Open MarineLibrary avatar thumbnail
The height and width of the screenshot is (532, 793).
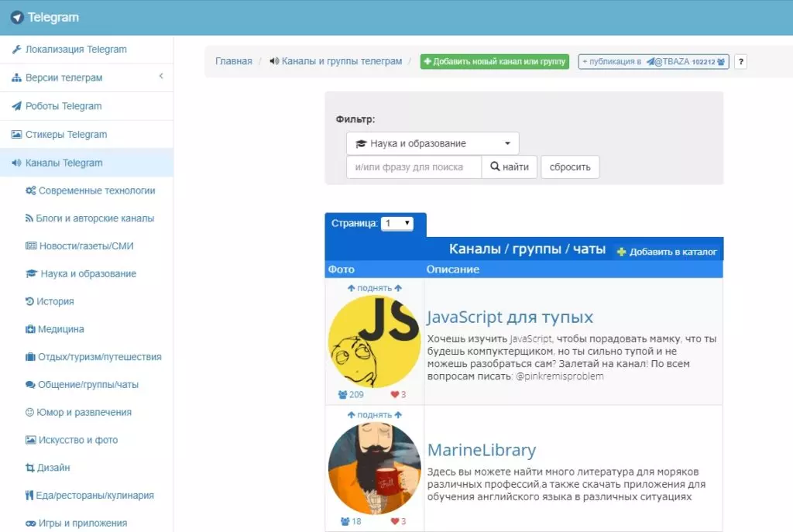(x=374, y=469)
